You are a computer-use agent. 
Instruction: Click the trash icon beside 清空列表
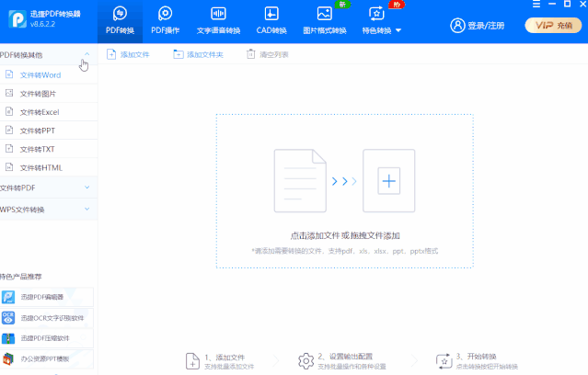[250, 54]
